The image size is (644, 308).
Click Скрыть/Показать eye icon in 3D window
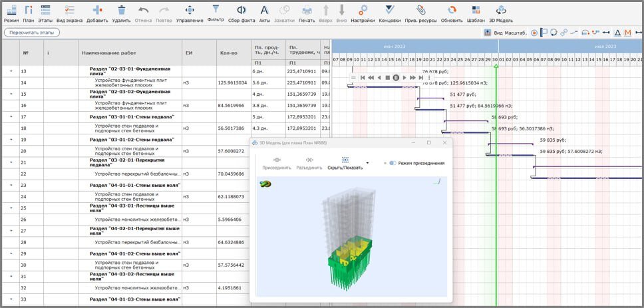tap(345, 160)
